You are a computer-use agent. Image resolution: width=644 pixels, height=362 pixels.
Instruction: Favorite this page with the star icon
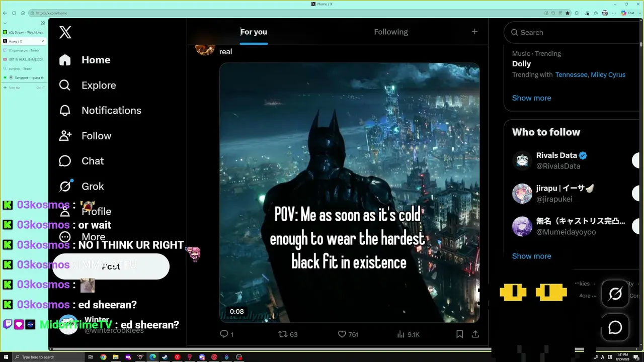point(568,13)
